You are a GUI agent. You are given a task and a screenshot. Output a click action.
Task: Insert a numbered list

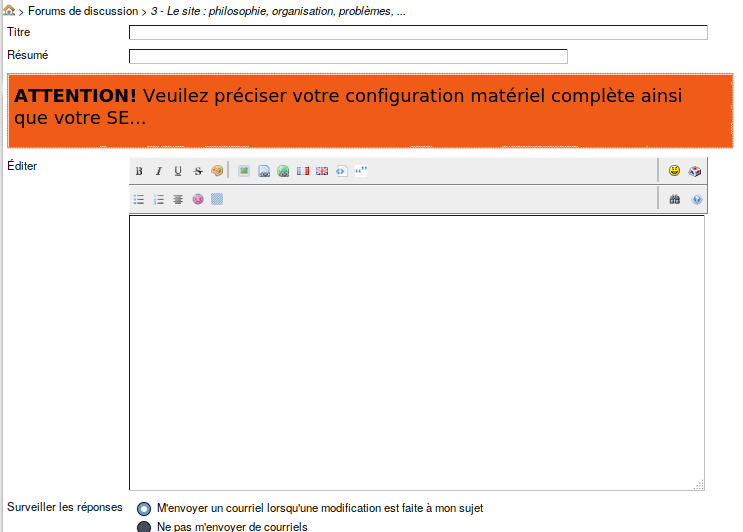click(x=159, y=199)
